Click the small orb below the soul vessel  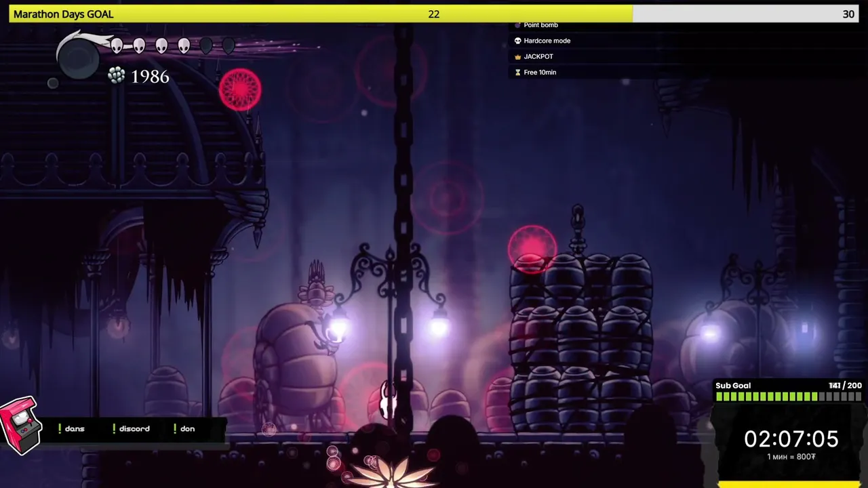click(53, 83)
